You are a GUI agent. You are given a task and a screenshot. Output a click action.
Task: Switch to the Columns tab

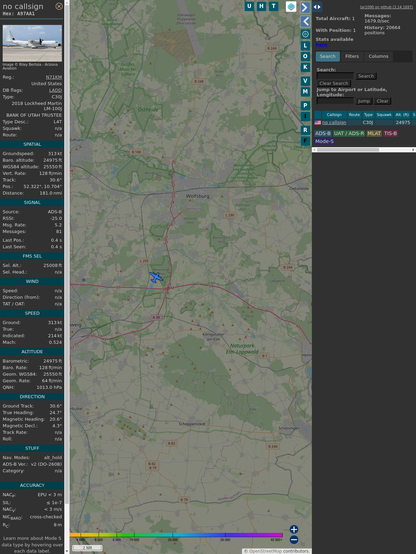378,57
